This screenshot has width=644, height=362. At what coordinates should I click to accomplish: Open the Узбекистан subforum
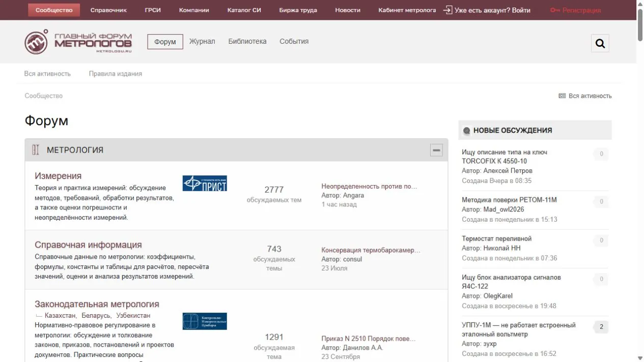point(133,316)
